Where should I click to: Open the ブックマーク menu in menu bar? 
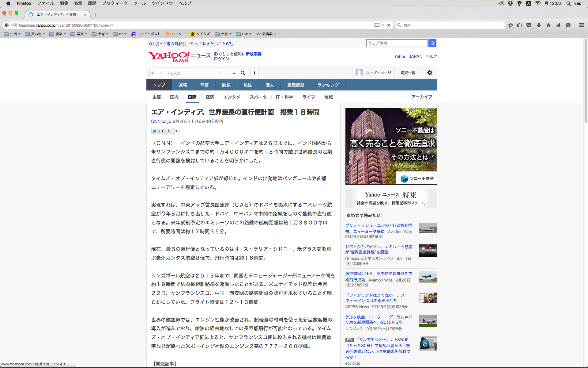pyautogui.click(x=115, y=3)
